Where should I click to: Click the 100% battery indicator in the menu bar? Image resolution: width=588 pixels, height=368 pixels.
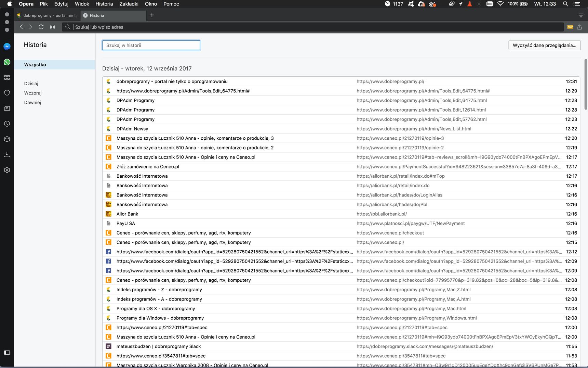(518, 4)
